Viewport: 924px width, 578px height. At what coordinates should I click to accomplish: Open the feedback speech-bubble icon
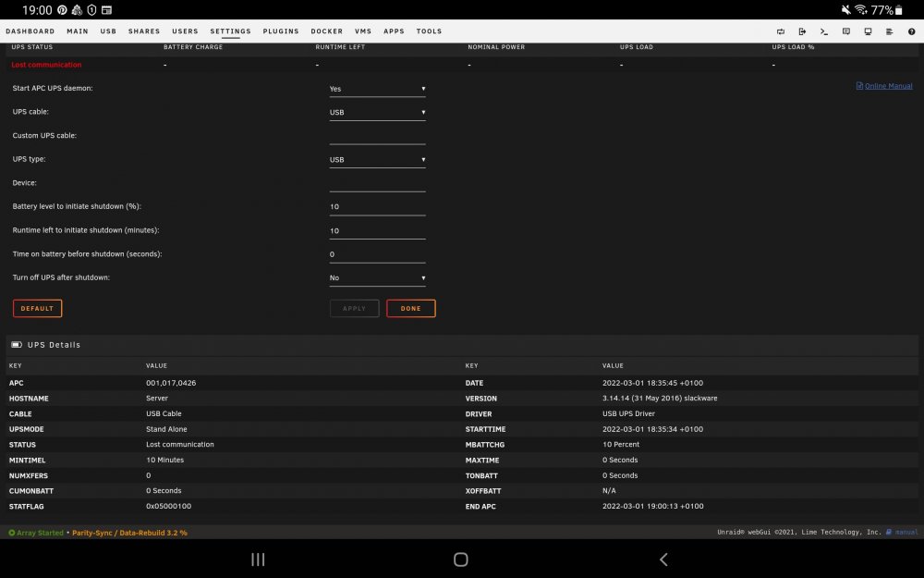click(846, 31)
